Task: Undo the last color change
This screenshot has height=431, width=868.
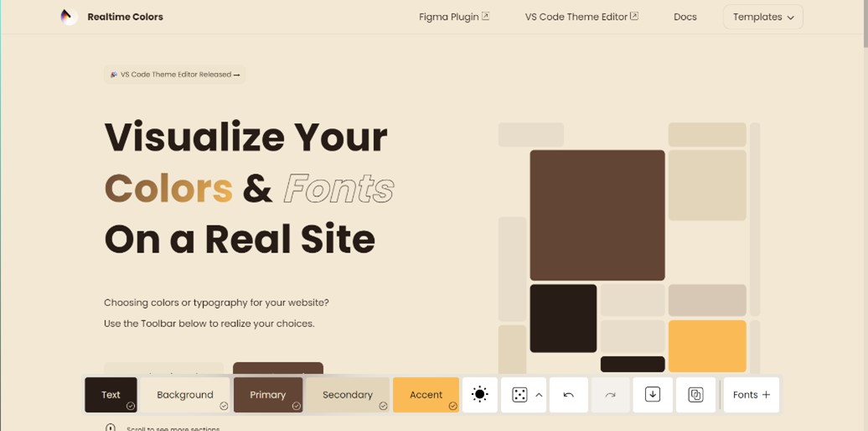Action: tap(568, 395)
